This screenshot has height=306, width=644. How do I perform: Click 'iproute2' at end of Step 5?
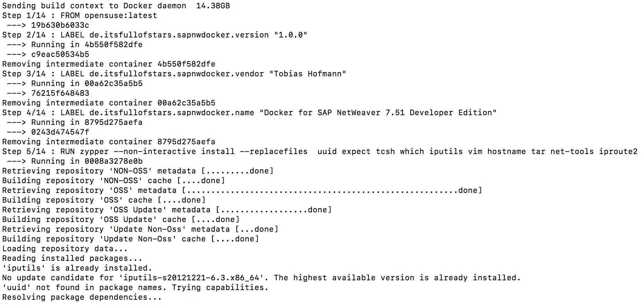(618, 152)
